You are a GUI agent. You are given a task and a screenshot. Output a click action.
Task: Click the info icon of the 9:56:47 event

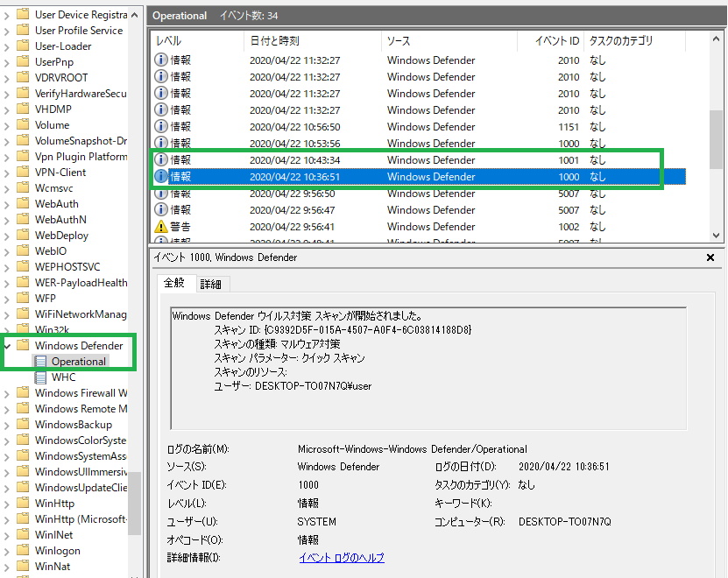[x=160, y=210]
